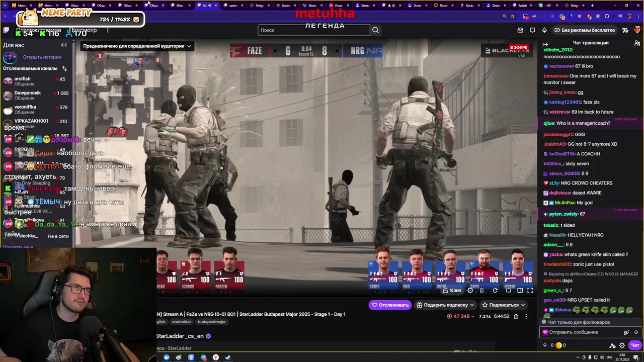Toggle split view icon in player
Screen dimensions: 644x362
pos(482,291)
